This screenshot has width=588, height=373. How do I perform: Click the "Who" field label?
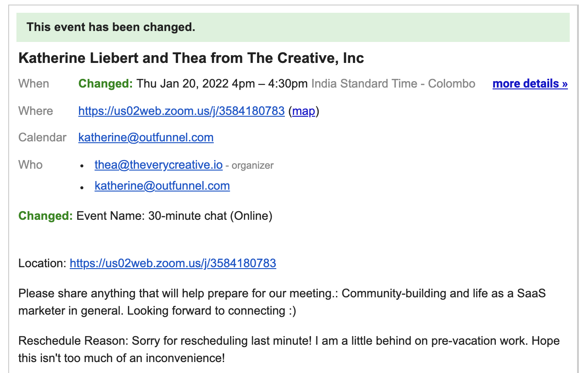tap(30, 165)
